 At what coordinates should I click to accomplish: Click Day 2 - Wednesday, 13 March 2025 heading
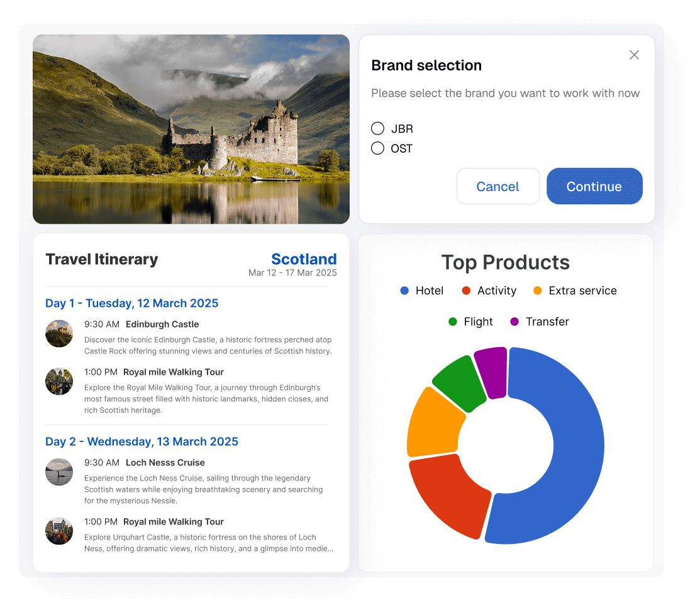tap(142, 442)
